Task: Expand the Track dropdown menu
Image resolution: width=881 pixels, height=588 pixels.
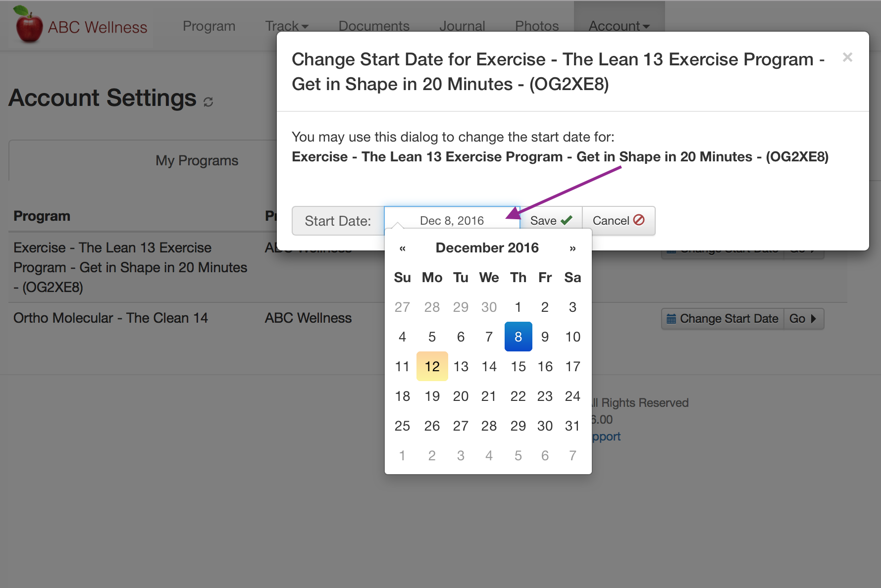Action: point(287,26)
